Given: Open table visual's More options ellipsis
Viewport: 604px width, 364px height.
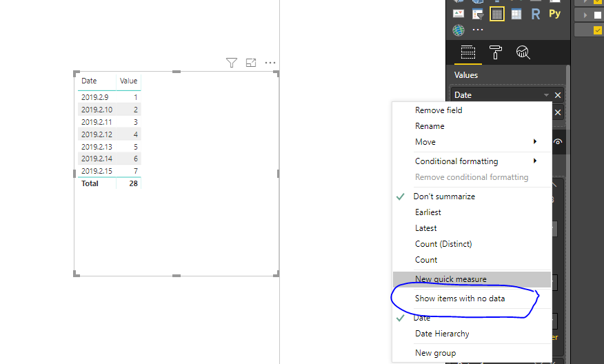Looking at the screenshot, I should (270, 63).
